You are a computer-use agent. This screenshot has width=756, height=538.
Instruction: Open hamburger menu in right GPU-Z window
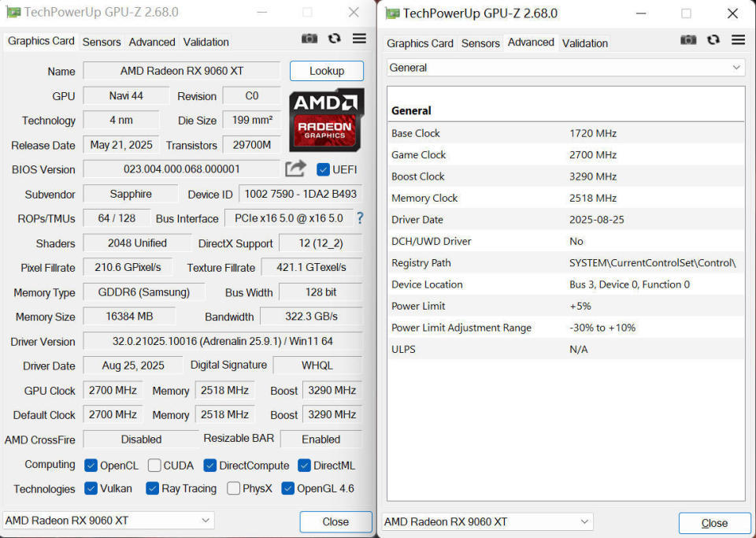coord(738,39)
